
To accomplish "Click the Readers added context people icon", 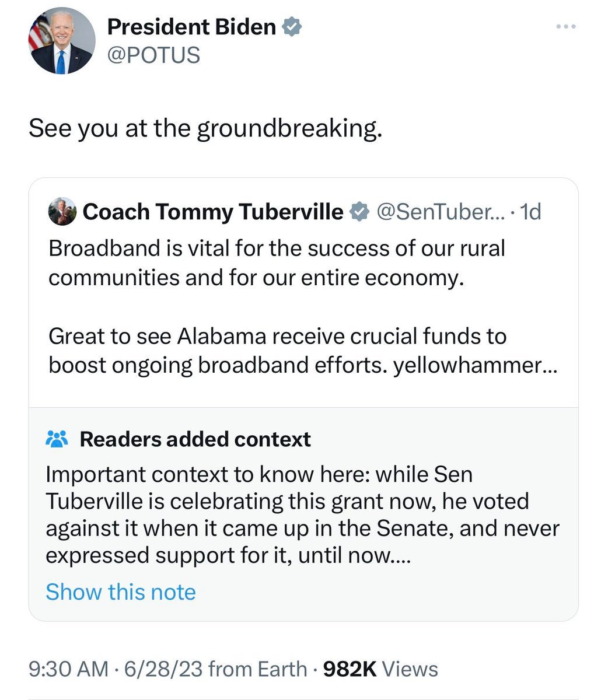I will point(57,439).
